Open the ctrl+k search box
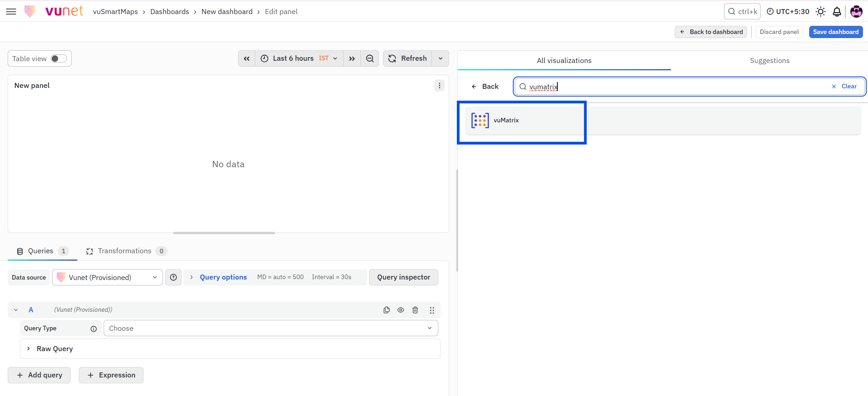Image resolution: width=868 pixels, height=396 pixels. 742,12
